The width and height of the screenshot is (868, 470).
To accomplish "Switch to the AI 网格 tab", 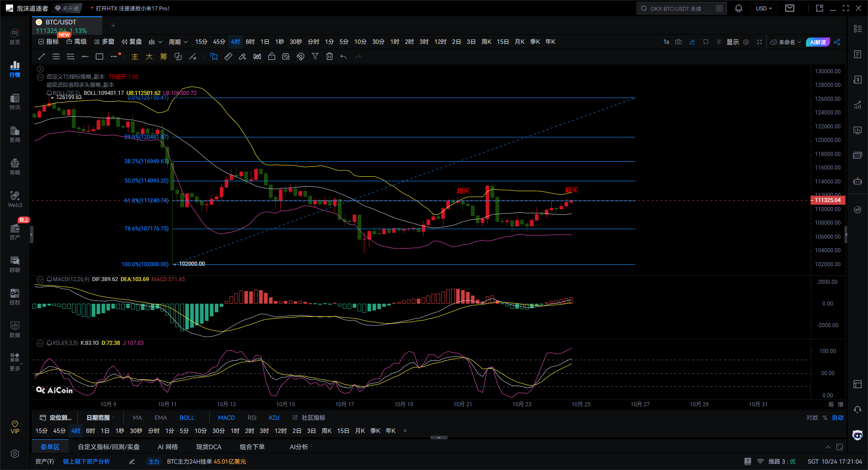I will 167,447.
